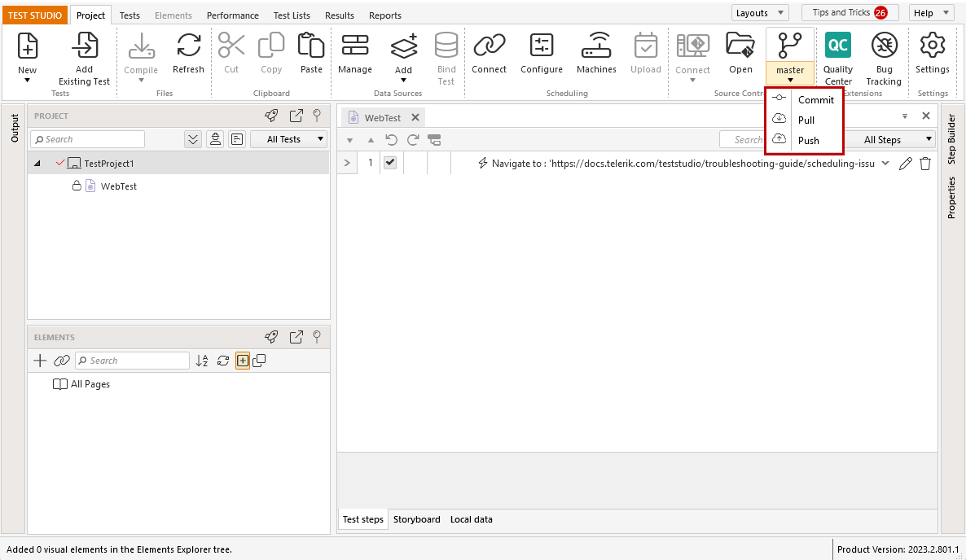Uncheck the step 1 enabled checkbox

pos(390,163)
